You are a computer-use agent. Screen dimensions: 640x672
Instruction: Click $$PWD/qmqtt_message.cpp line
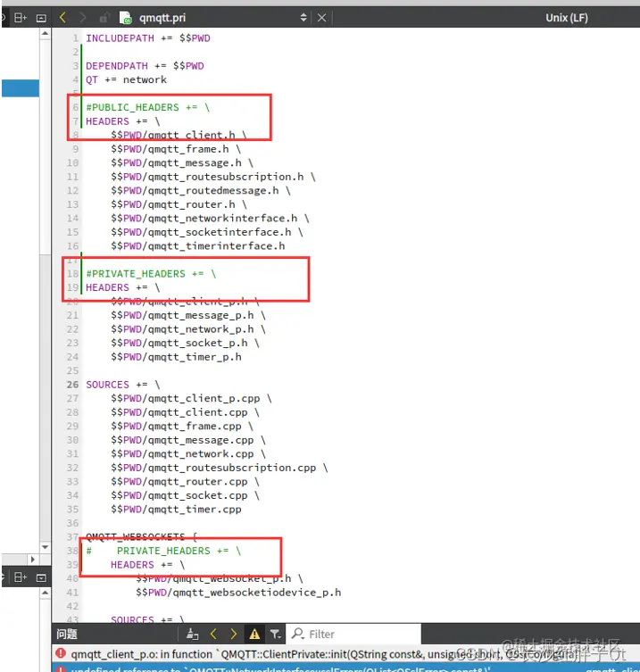188,440
